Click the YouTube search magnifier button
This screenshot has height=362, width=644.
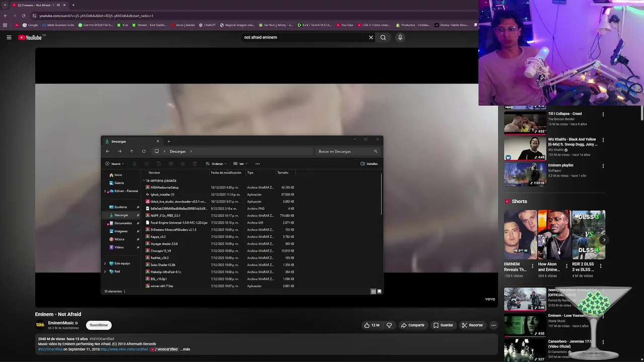click(383, 37)
